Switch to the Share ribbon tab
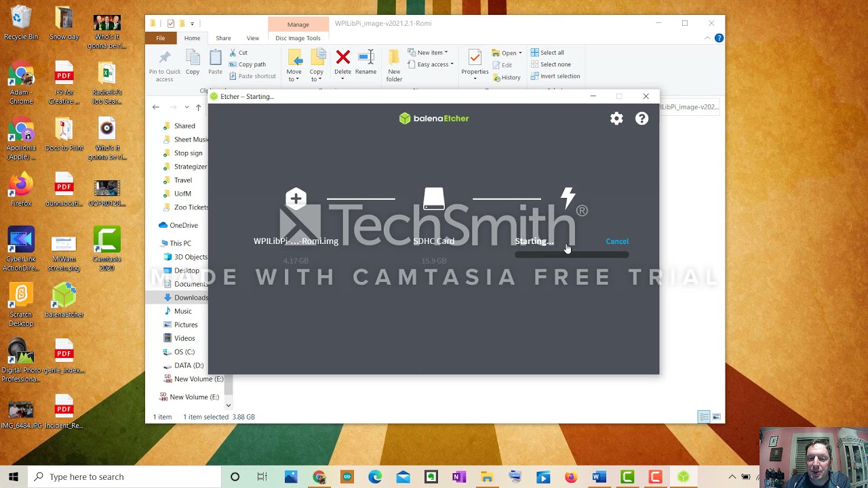Image resolution: width=868 pixels, height=488 pixels. 223,38
